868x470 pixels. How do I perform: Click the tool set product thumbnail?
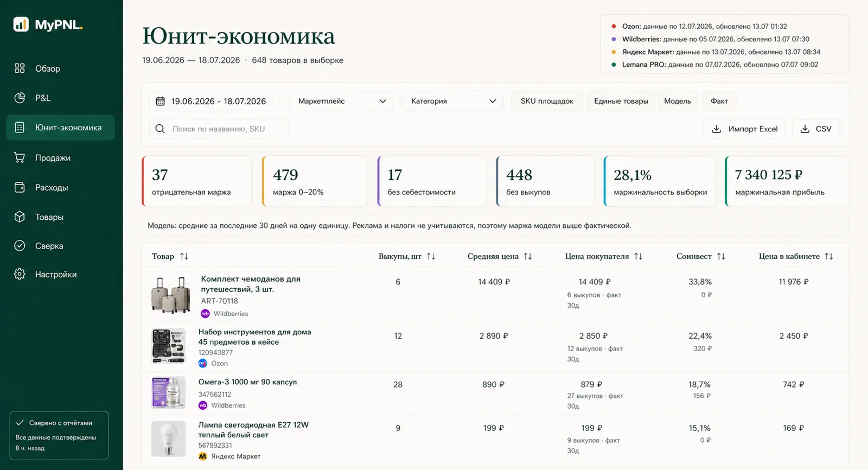(x=168, y=345)
